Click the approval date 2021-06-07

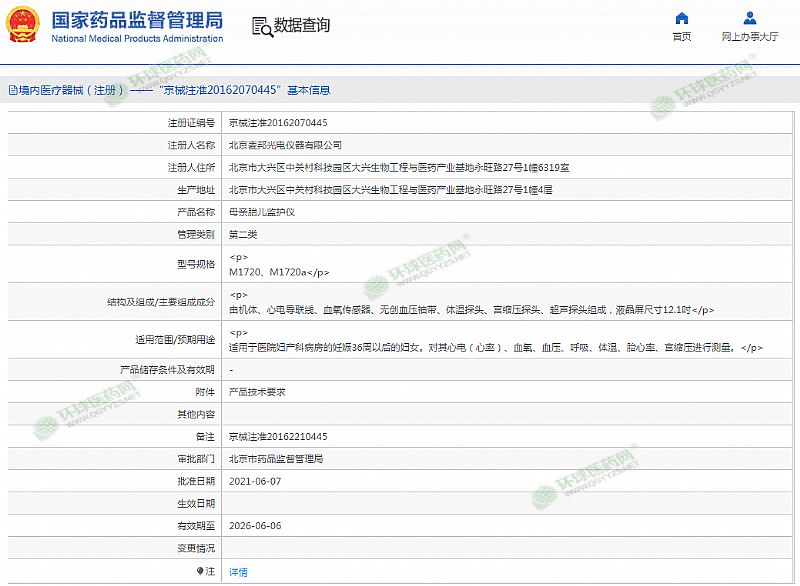(255, 481)
